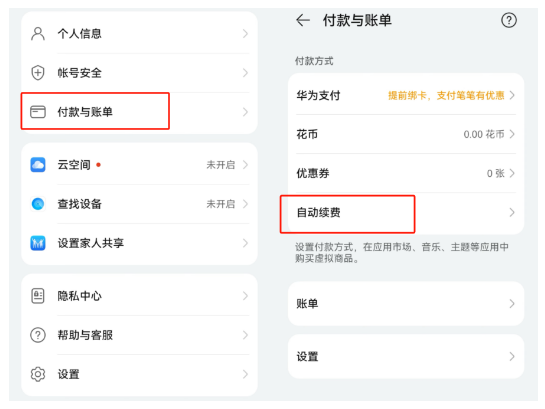Open the 账单 entry
Image resolution: width=545 pixels, height=409 pixels.
coord(406,304)
